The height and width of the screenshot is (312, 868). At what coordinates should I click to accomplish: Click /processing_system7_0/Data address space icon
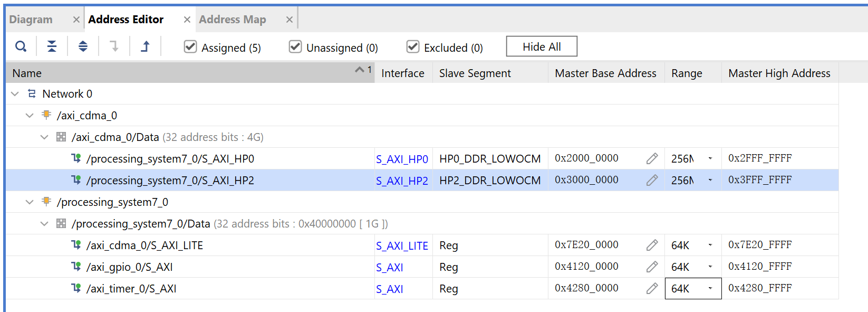coord(61,223)
